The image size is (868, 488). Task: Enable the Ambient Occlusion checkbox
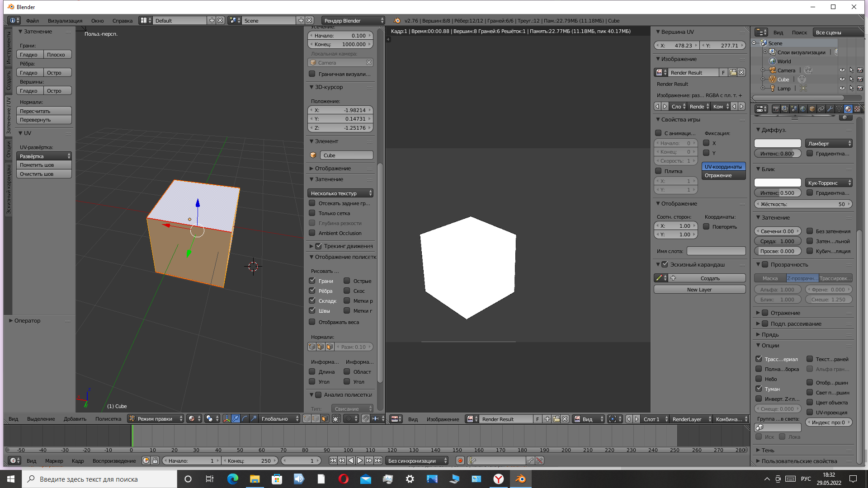coord(312,233)
